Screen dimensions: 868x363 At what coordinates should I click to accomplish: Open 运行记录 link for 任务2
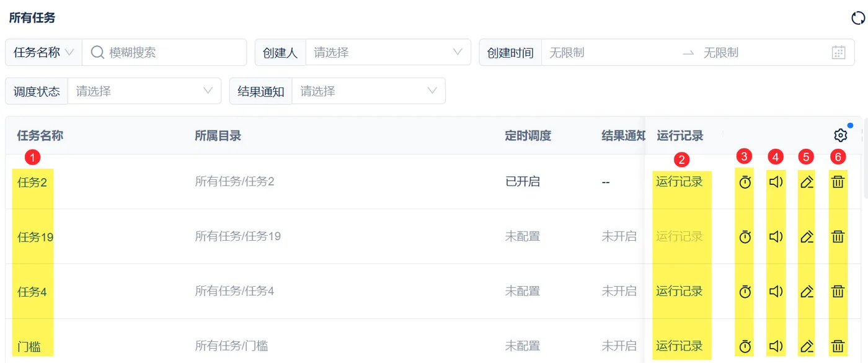click(x=680, y=182)
